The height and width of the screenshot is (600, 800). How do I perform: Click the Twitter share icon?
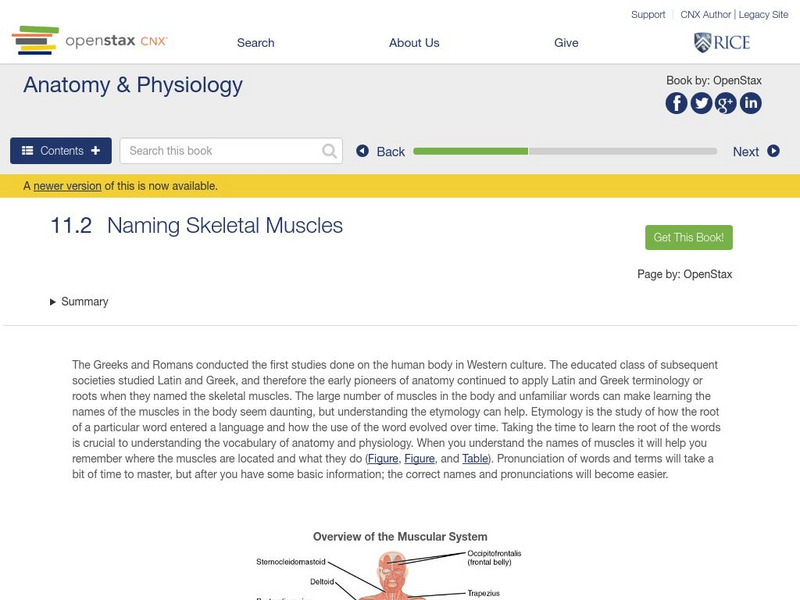701,103
